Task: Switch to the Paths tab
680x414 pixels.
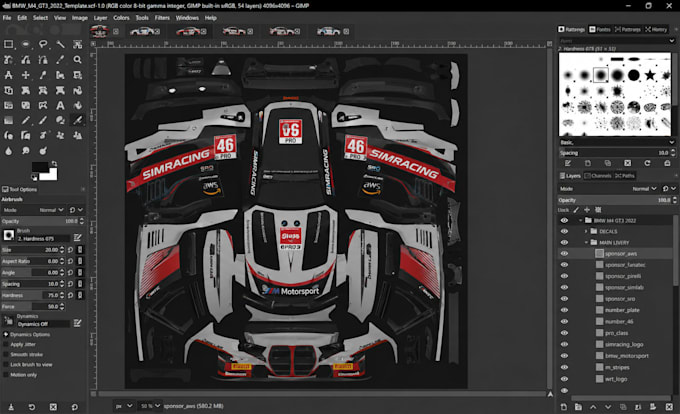Action: pyautogui.click(x=624, y=176)
